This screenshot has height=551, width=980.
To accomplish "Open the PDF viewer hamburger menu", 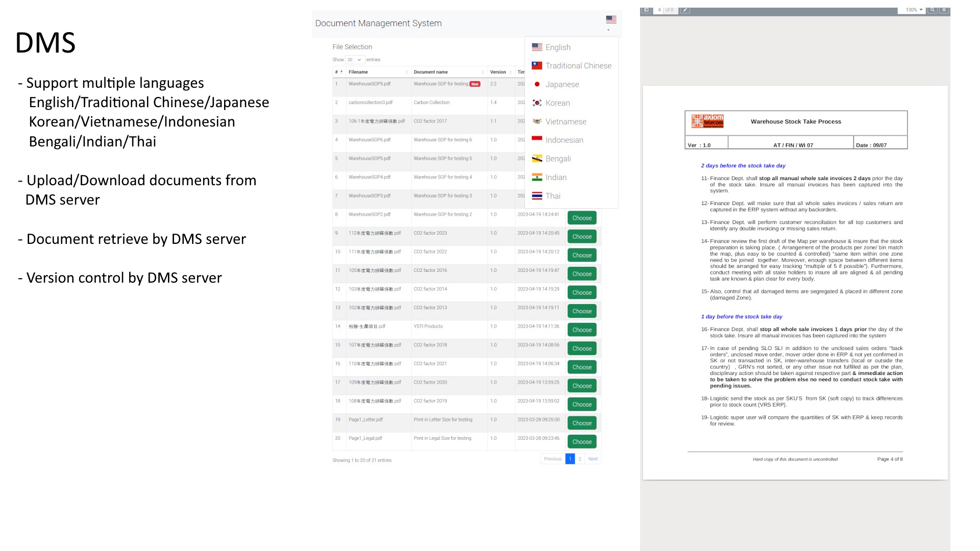I will pos(944,10).
